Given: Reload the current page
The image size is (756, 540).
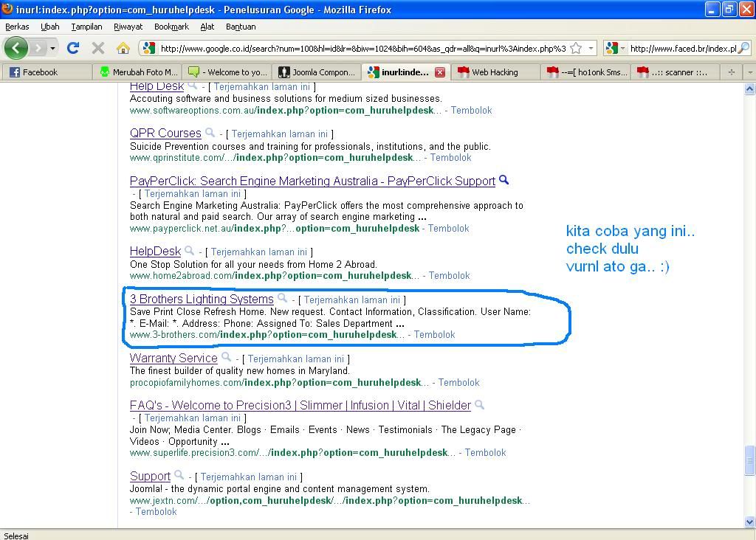Looking at the screenshot, I should point(72,48).
